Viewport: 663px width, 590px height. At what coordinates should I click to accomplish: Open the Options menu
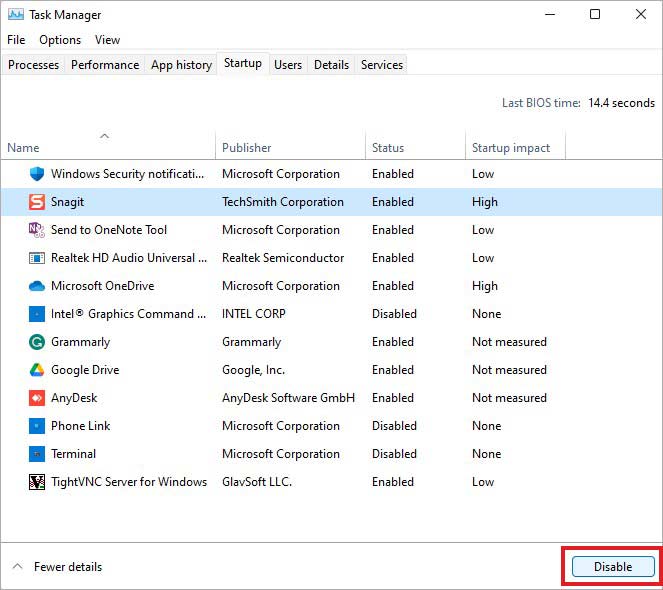pyautogui.click(x=60, y=40)
